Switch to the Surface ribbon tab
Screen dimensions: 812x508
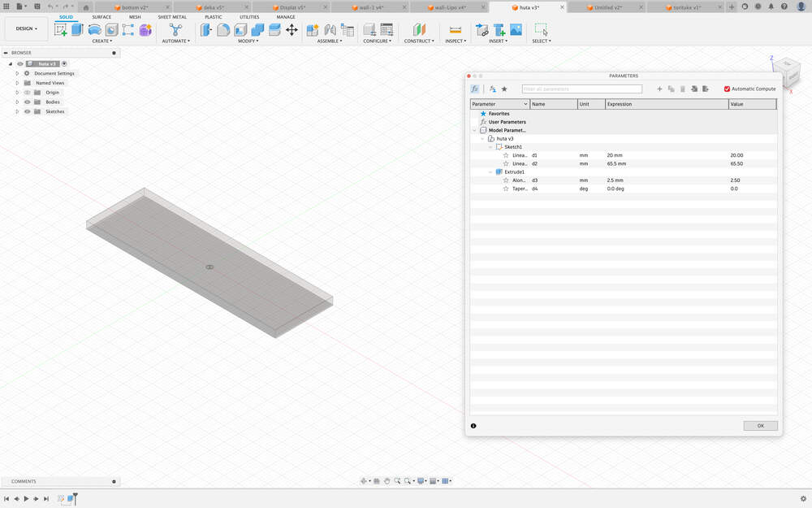101,17
